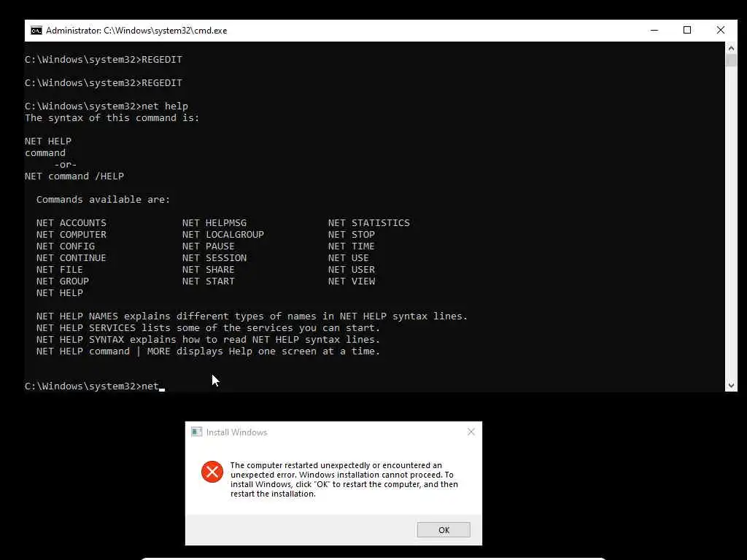Click the 'NET USER' text
Image resolution: width=747 pixels, height=560 pixels.
pos(352,270)
